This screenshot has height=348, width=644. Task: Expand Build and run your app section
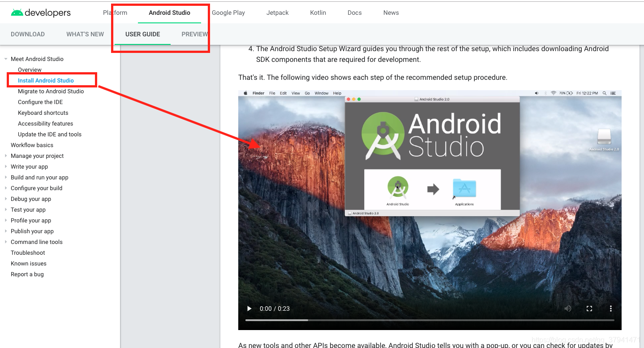click(6, 178)
